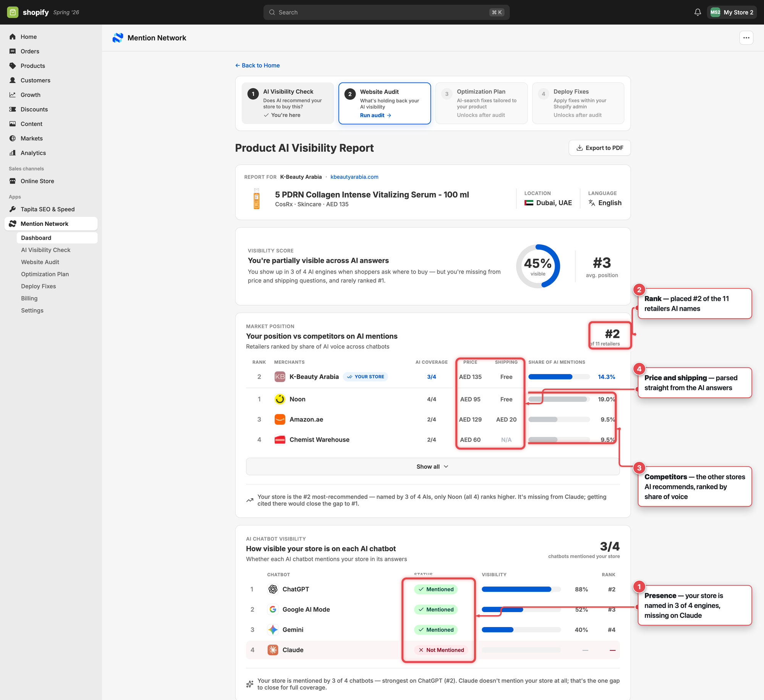This screenshot has height=700, width=764.
Task: Click the ChatGPT logo icon
Action: (x=273, y=589)
